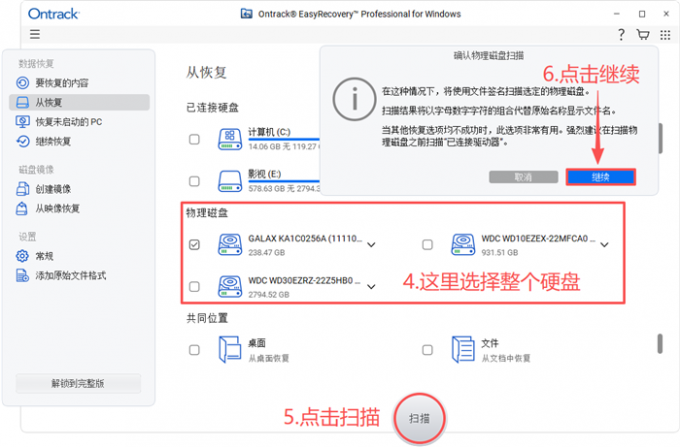
Task: Click the 物理磁盘 section heading
Action: coord(207,213)
